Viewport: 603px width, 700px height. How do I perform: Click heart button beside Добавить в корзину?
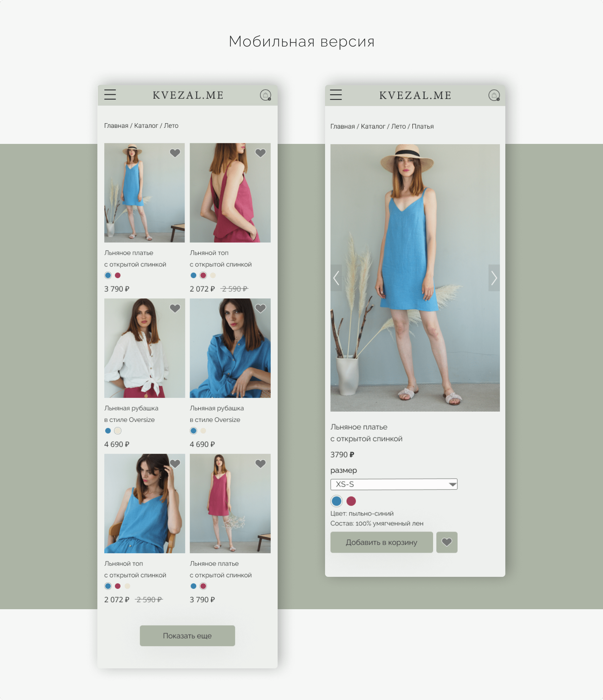[x=447, y=542]
